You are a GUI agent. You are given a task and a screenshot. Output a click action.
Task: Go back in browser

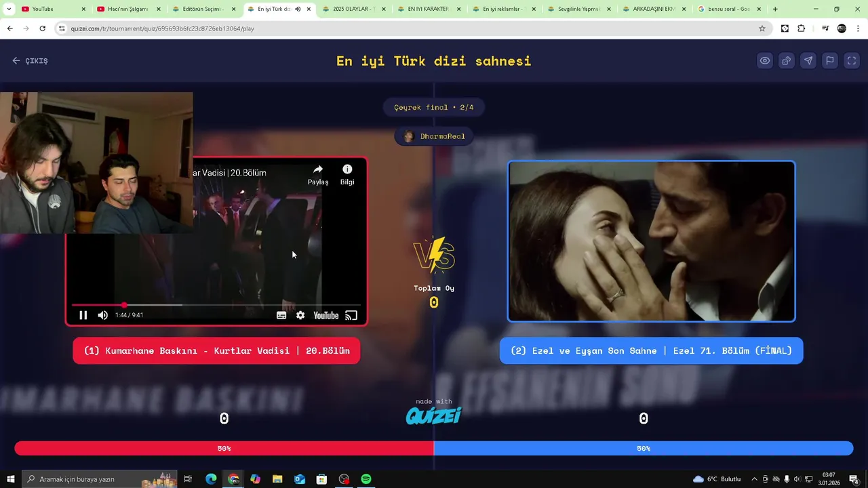click(9, 28)
